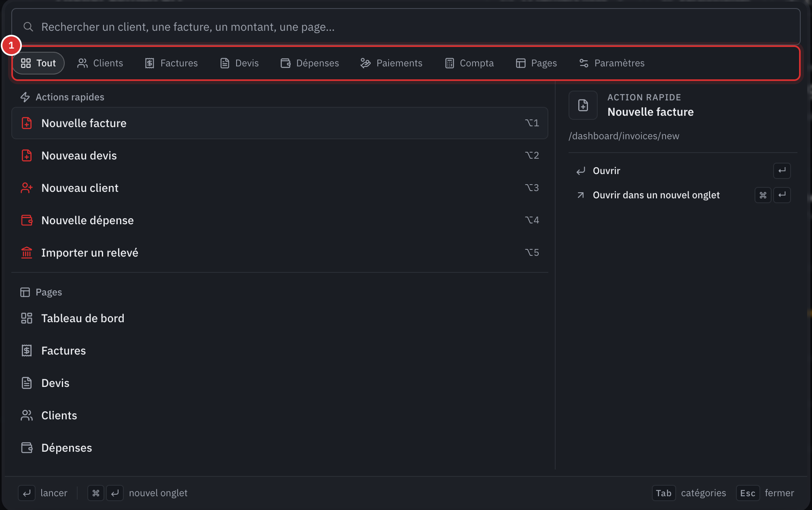Click the Factures receipt icon in Pages
This screenshot has width=812, height=510.
coord(27,351)
